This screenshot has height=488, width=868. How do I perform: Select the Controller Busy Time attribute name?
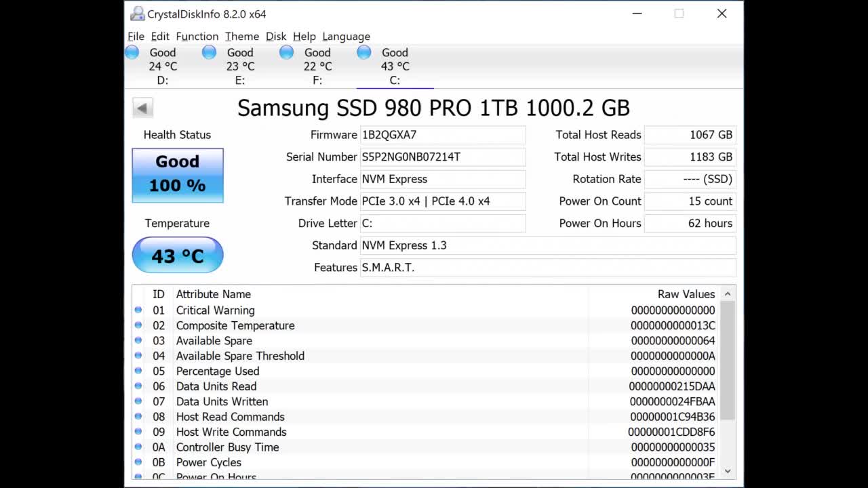click(x=227, y=447)
